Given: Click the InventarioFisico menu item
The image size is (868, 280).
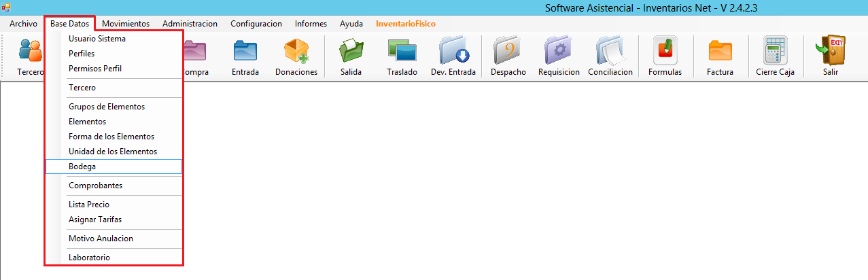Looking at the screenshot, I should click(x=406, y=24).
